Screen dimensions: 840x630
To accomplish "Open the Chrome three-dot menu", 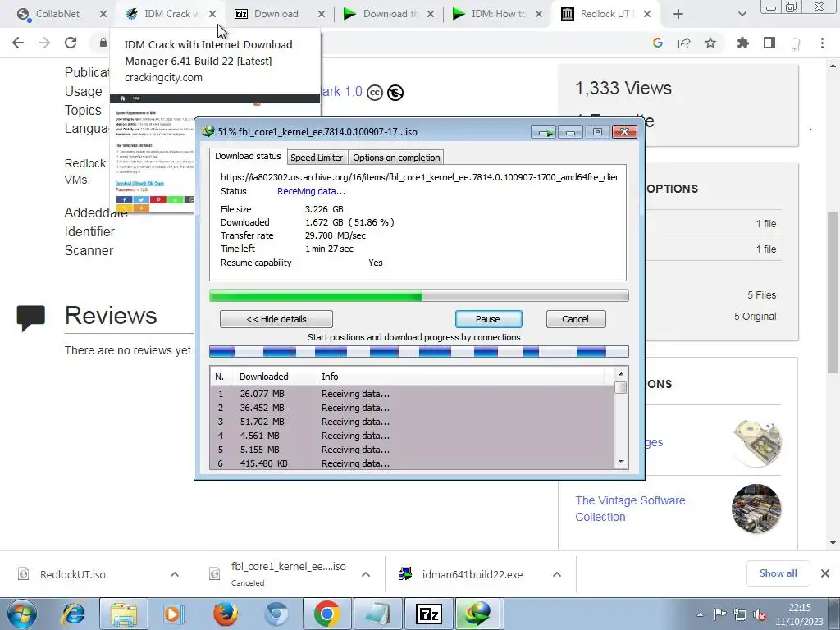I will point(822,43).
